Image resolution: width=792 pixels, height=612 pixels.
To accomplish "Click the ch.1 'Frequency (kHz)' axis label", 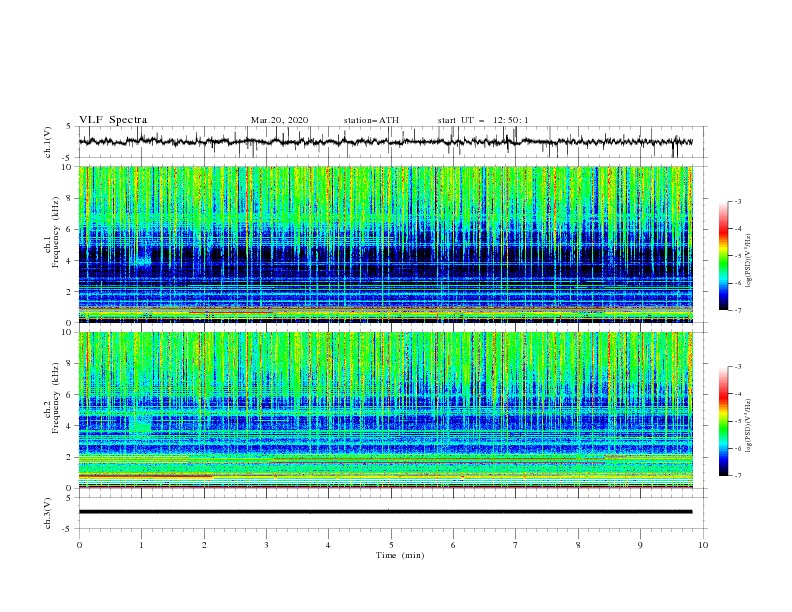I will tap(56, 233).
